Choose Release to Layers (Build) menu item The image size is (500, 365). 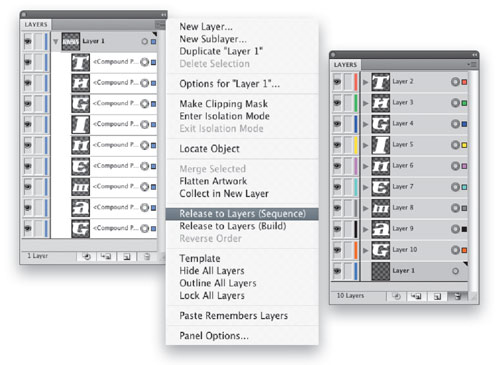tap(242, 226)
